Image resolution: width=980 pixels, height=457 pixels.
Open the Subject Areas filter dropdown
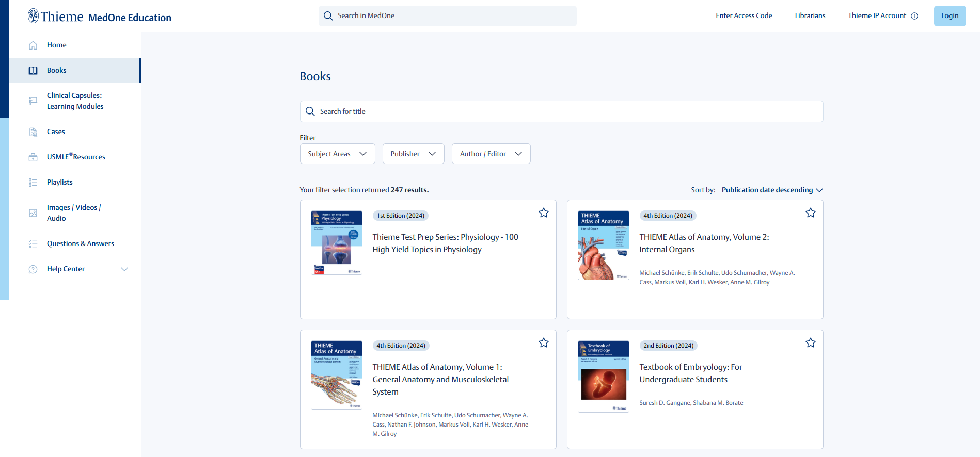coord(337,154)
